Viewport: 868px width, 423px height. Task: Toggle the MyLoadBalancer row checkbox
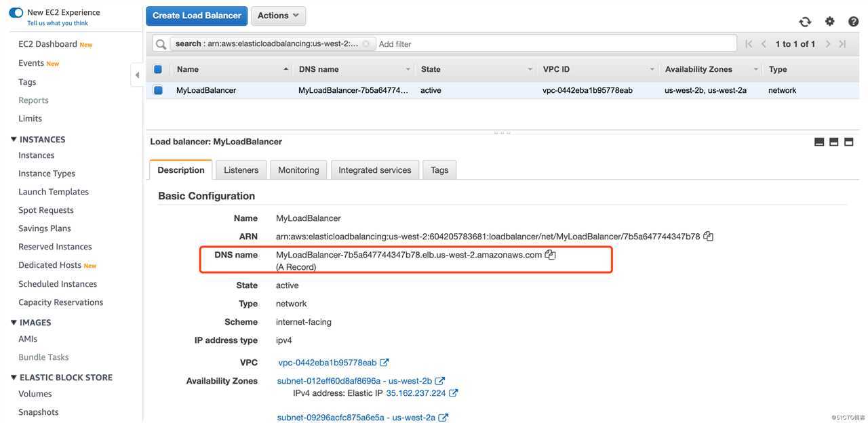tap(158, 90)
